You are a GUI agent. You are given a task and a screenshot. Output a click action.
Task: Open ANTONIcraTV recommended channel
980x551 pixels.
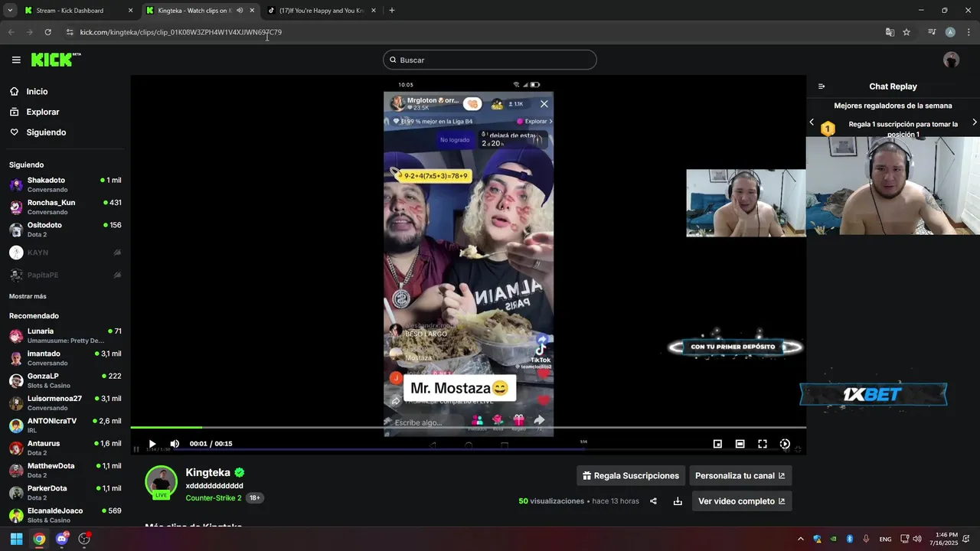coord(65,425)
